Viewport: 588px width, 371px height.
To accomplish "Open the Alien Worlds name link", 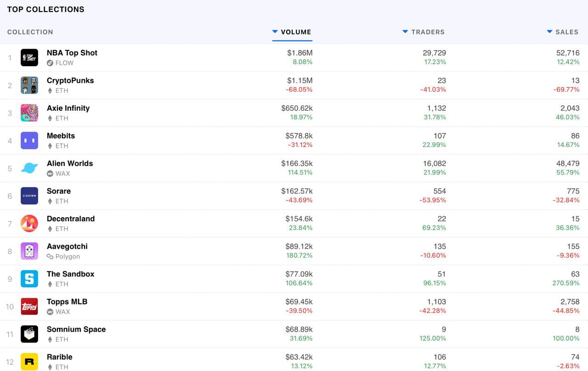I will pyautogui.click(x=70, y=163).
